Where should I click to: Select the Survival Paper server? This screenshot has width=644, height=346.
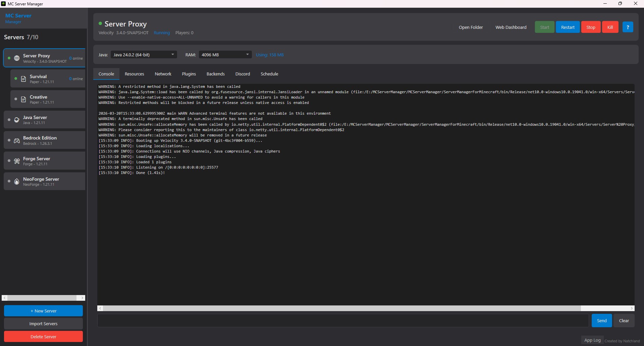tap(48, 79)
